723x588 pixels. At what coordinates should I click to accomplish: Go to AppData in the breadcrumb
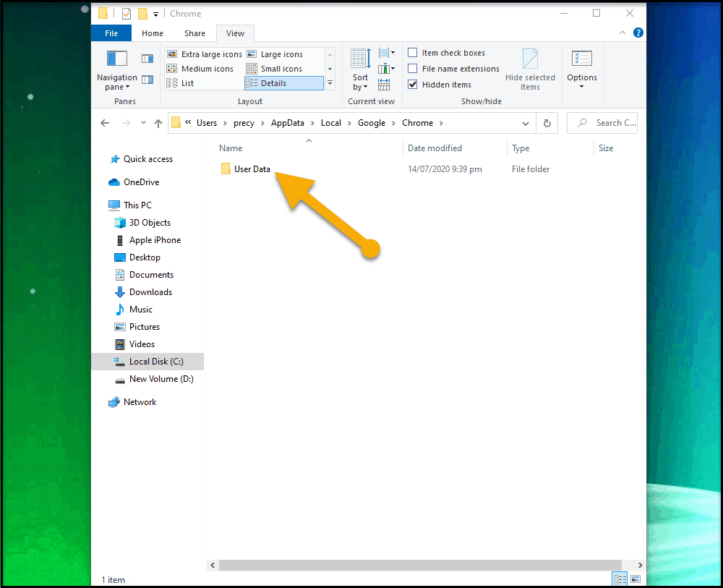pos(288,123)
